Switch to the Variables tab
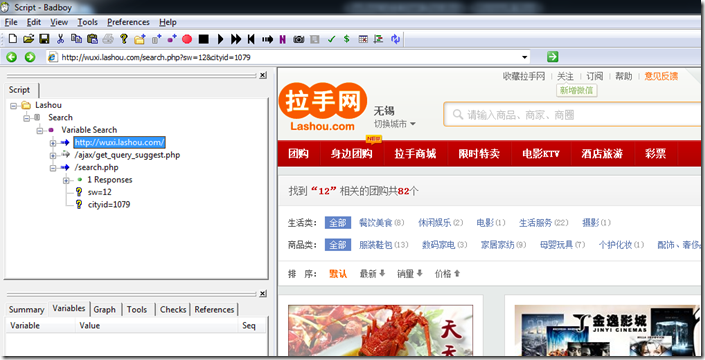Image resolution: width=705 pixels, height=360 pixels. pyautogui.click(x=69, y=308)
